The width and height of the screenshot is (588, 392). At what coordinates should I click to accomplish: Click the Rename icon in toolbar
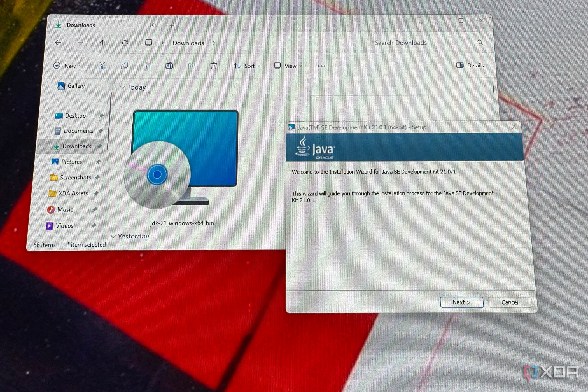169,66
